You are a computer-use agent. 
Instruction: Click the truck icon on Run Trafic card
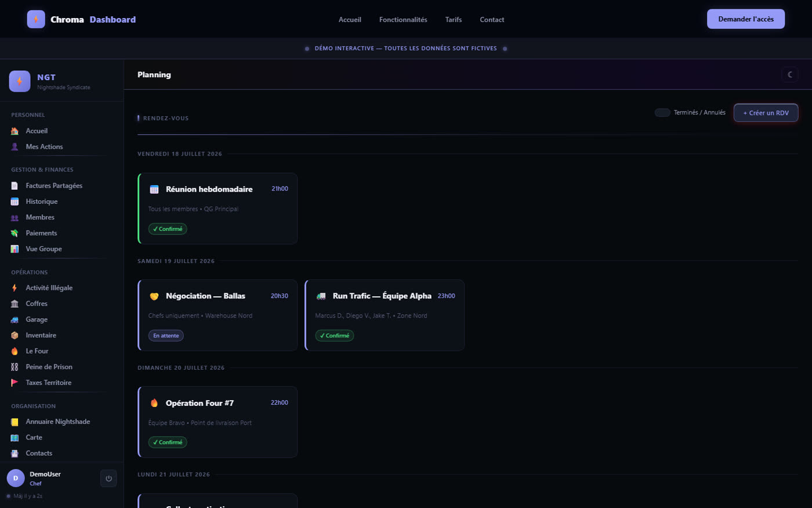321,296
